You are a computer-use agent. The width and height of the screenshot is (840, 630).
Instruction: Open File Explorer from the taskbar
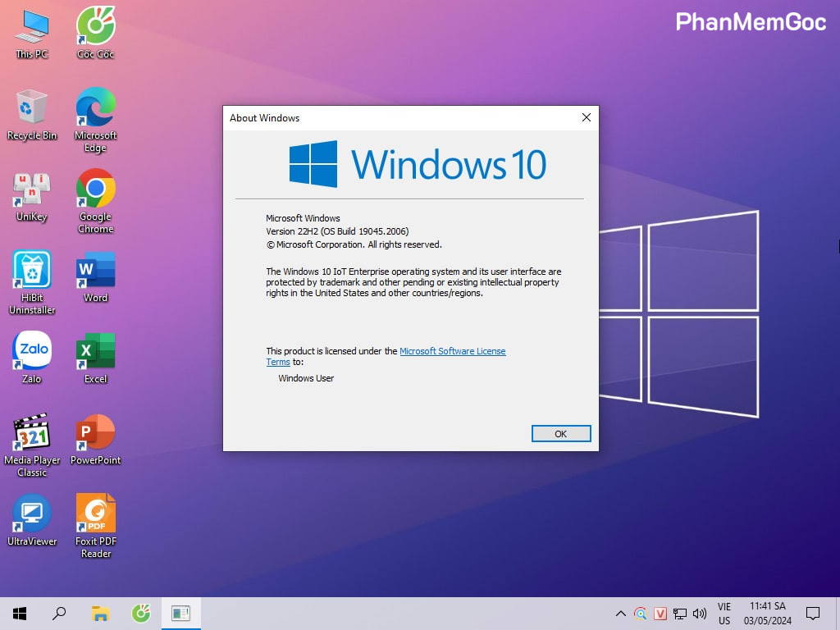click(100, 613)
